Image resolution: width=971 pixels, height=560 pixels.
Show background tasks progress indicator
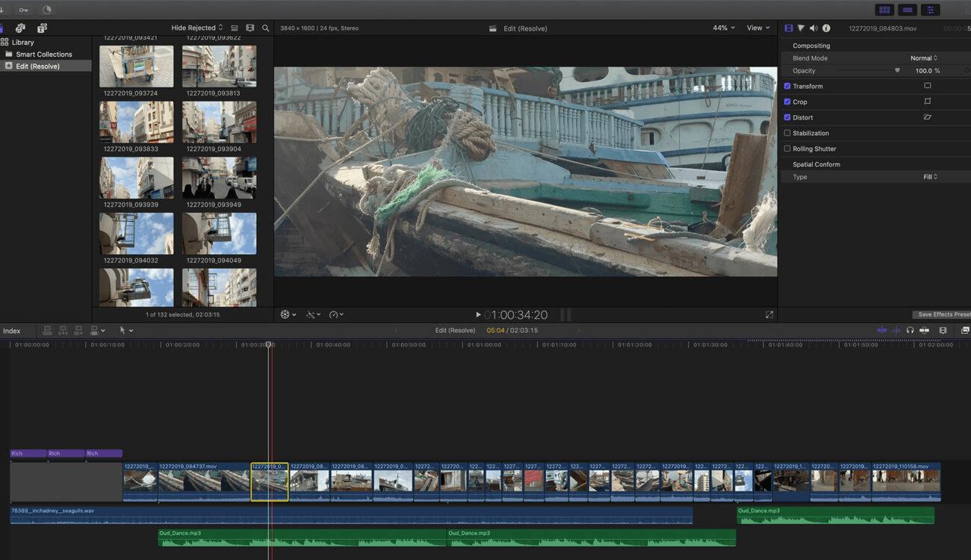pos(47,10)
